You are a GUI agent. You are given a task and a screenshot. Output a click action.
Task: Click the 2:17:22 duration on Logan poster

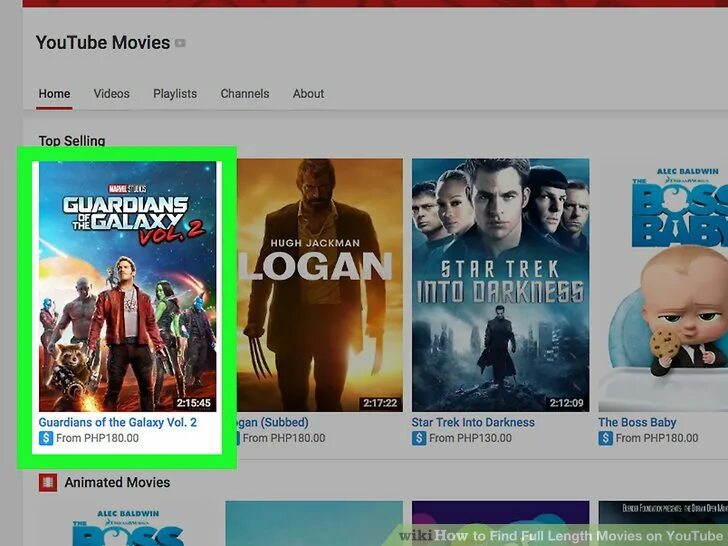[x=380, y=403]
